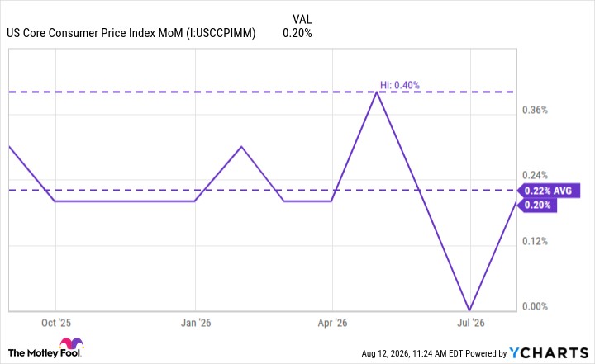Image resolution: width=595 pixels, height=364 pixels.
Task: Click the YCharts logo
Action: (x=549, y=353)
